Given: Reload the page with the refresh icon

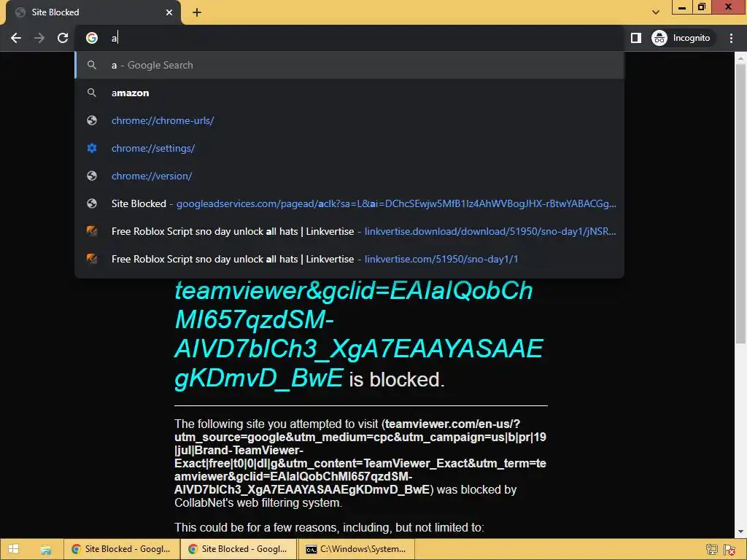Looking at the screenshot, I should (x=63, y=38).
